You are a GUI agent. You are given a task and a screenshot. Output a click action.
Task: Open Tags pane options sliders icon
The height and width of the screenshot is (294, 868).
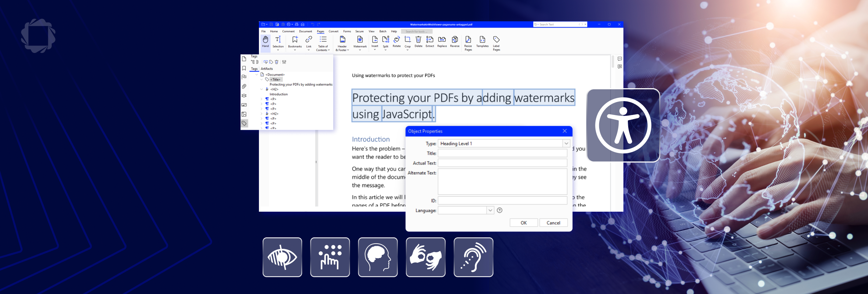coord(284,62)
